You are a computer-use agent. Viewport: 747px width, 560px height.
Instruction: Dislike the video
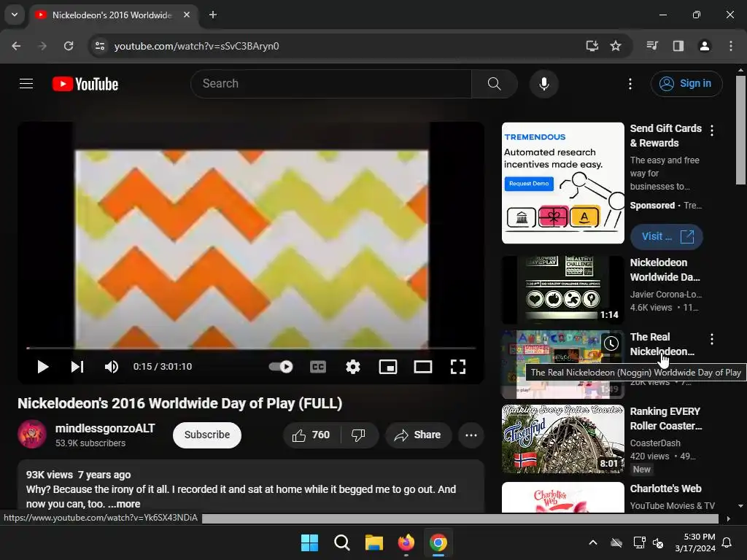[x=359, y=435]
